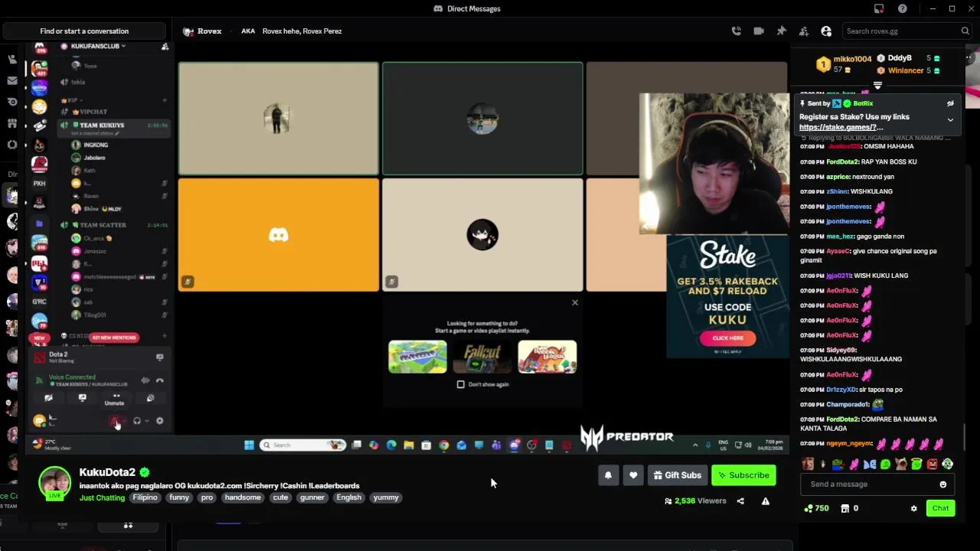Open the VIPCHAT channel
Image resolution: width=980 pixels, height=551 pixels.
click(x=93, y=112)
